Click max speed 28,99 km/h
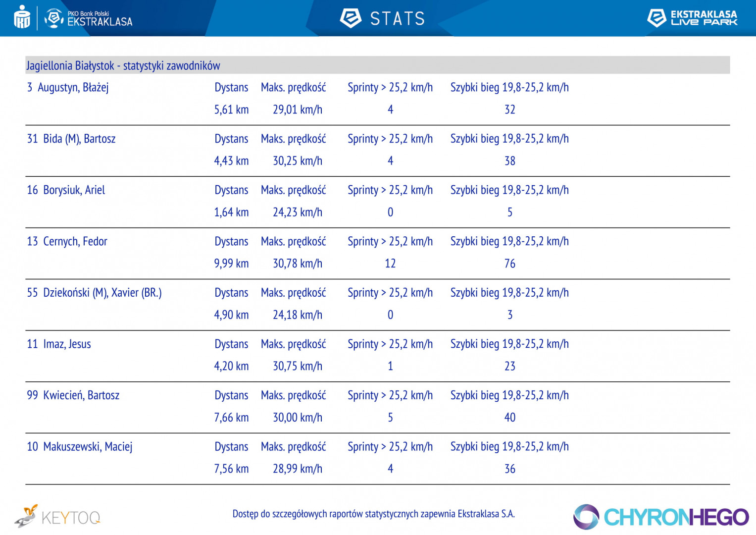 coord(298,469)
